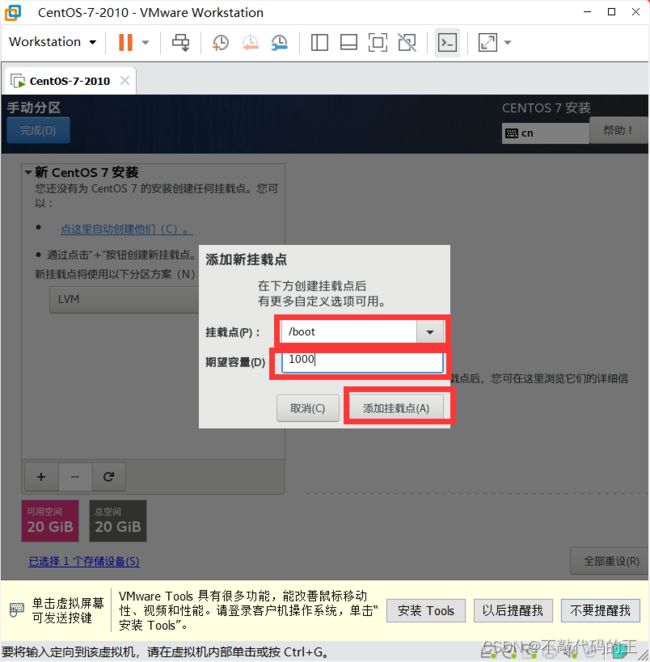Click the 不要提醒我 never remind button
This screenshot has width=650, height=662.
coord(600,610)
